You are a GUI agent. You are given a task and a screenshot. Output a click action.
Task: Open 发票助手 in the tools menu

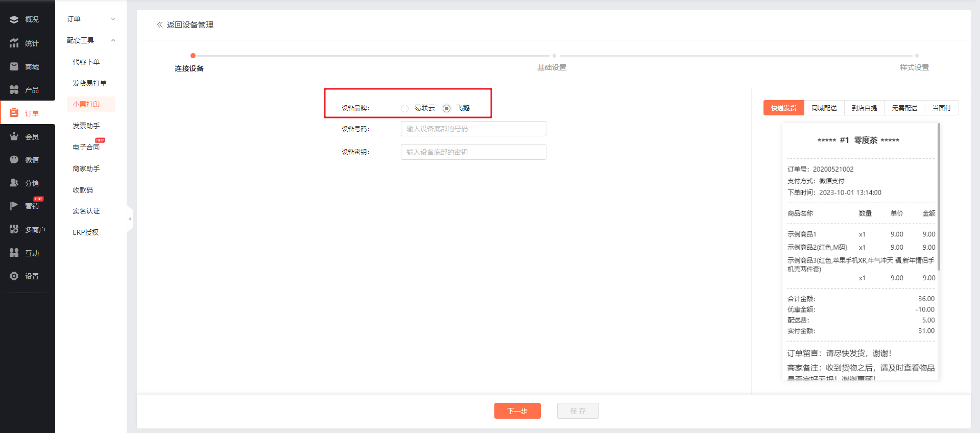[86, 126]
